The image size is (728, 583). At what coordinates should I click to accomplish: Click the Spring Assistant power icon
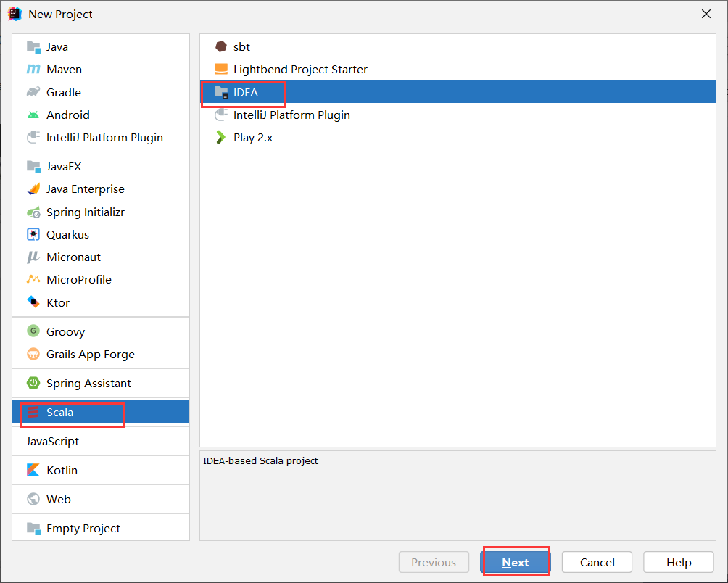(x=33, y=383)
